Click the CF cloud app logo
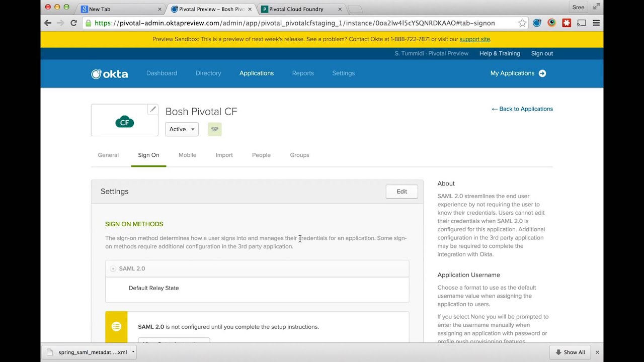Image resolution: width=644 pixels, height=362 pixels. click(125, 121)
